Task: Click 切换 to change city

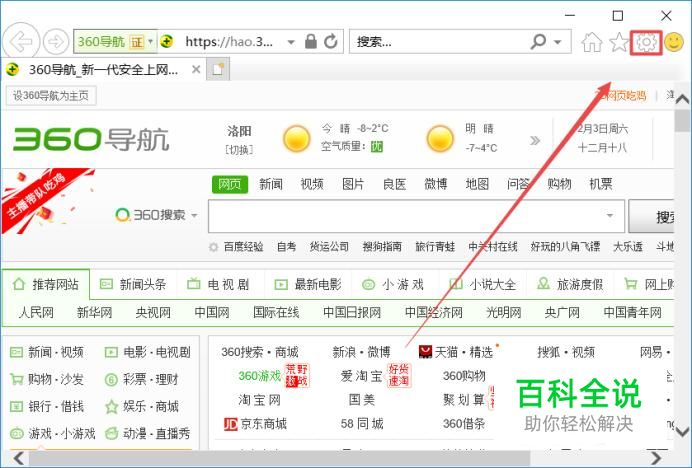Action: [x=239, y=150]
